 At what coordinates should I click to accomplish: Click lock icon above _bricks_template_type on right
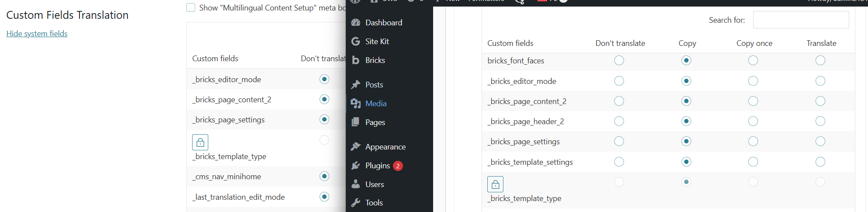point(495,184)
